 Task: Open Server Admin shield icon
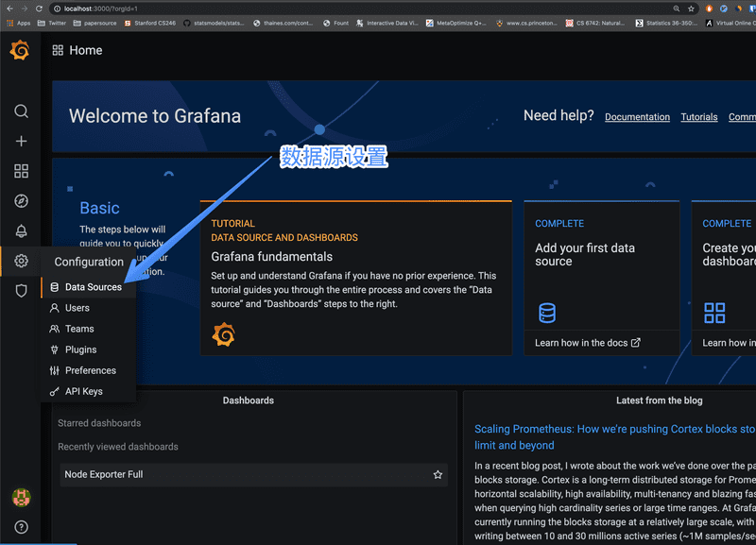pyautogui.click(x=21, y=291)
